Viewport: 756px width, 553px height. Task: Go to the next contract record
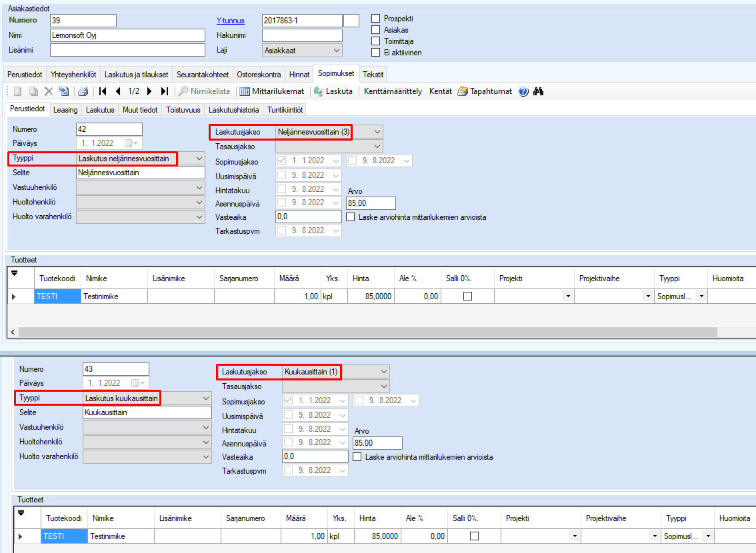tap(149, 91)
